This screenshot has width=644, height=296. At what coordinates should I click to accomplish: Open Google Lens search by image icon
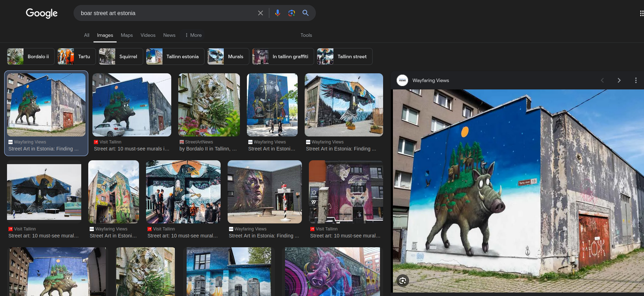(x=291, y=13)
